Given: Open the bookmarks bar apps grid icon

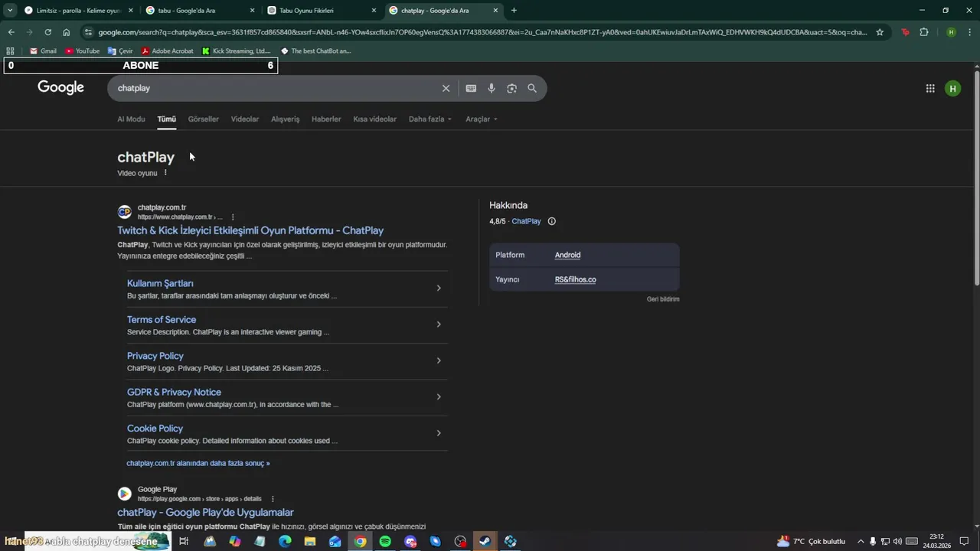Looking at the screenshot, I should [11, 51].
